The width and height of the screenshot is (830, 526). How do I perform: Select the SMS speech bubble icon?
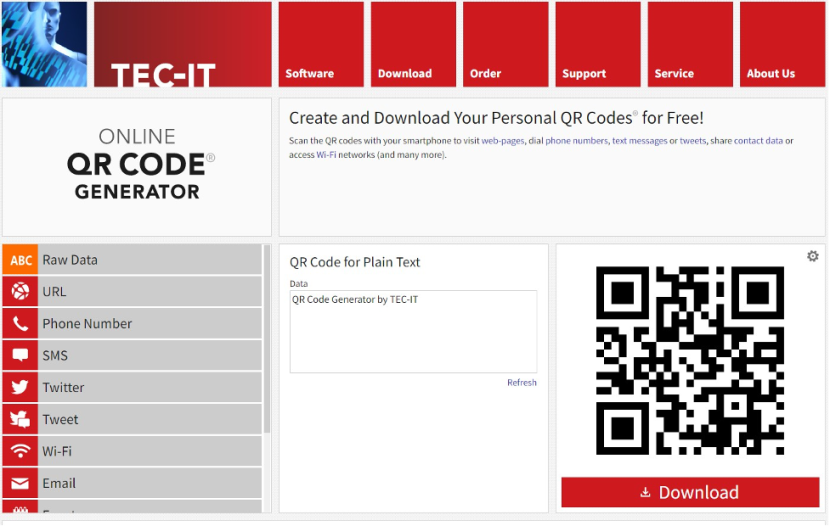click(20, 356)
